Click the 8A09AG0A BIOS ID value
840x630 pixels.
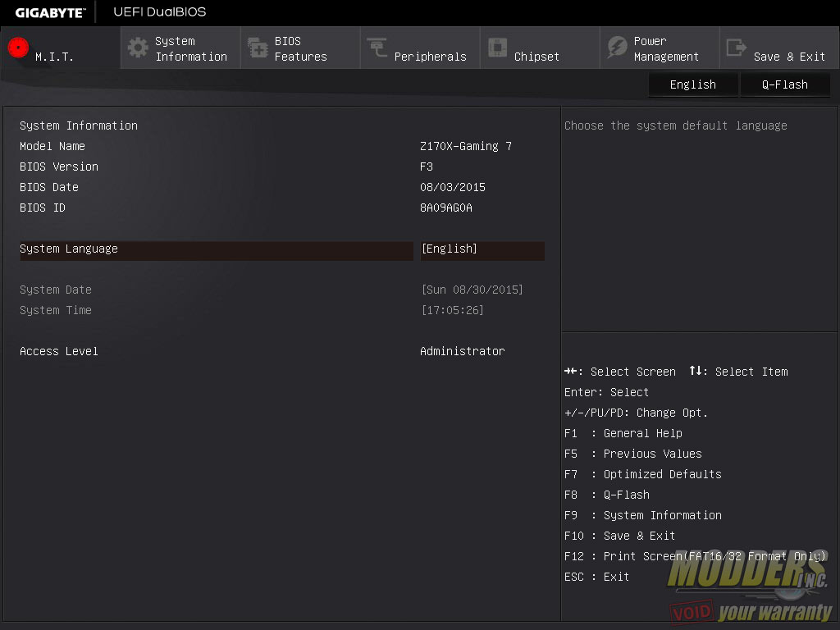click(446, 208)
